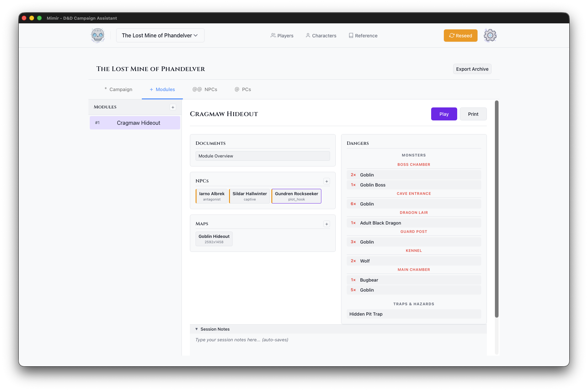Switch to the Campaign tab

coord(118,89)
